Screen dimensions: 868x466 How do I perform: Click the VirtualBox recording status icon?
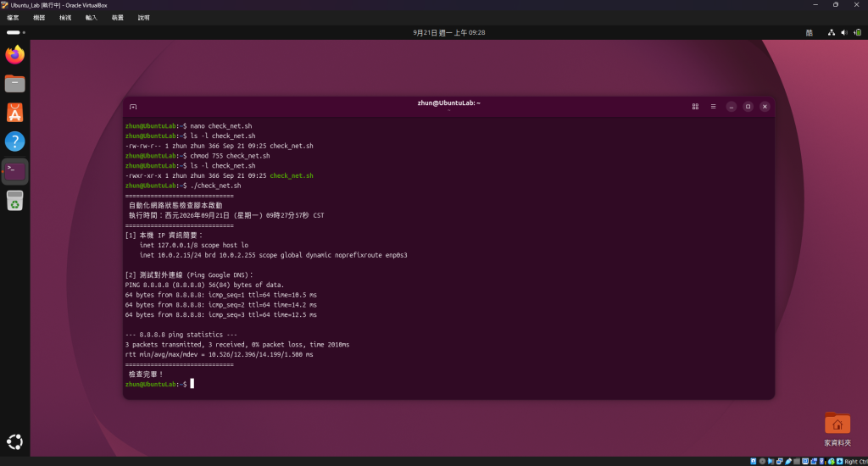(x=814, y=461)
